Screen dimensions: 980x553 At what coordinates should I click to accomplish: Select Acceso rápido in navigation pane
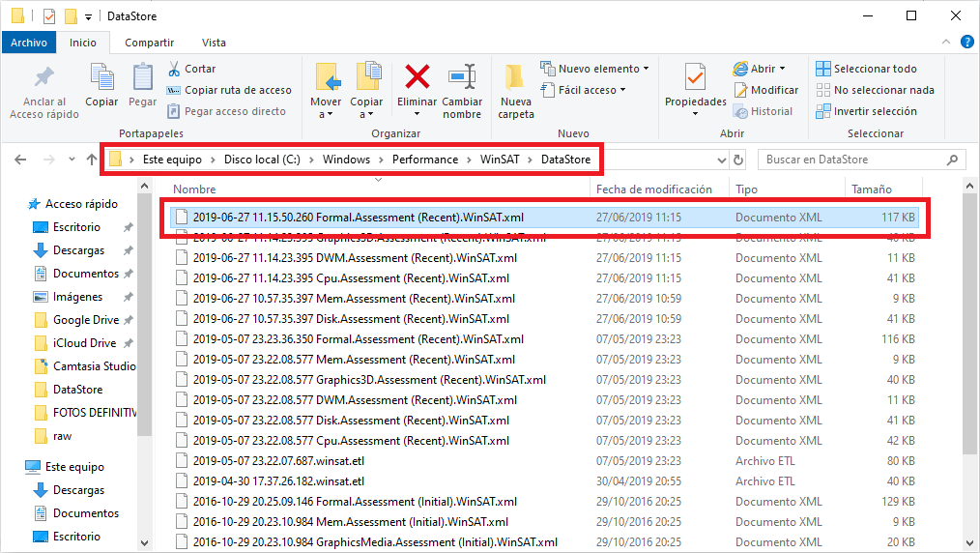click(81, 204)
